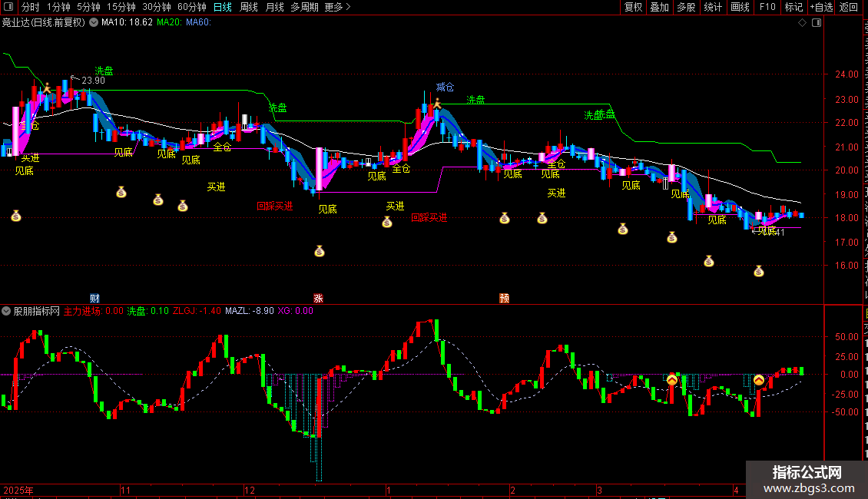Click the 主力进场: 0.00 readout

pyautogui.click(x=94, y=311)
